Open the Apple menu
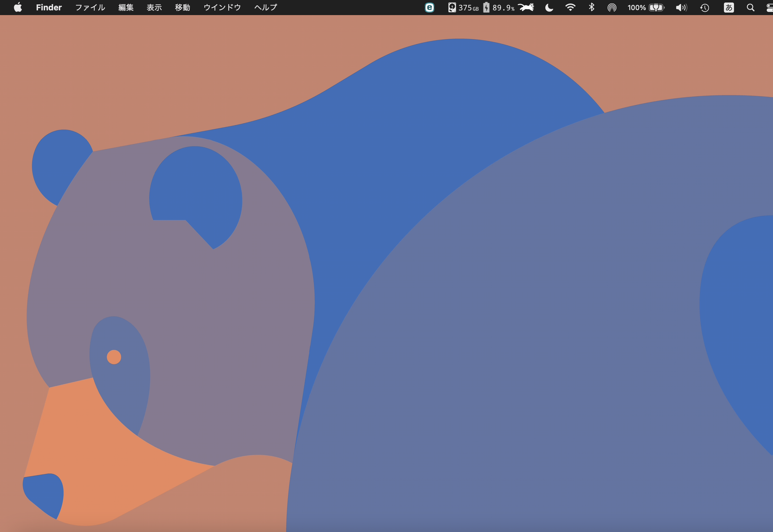The width and height of the screenshot is (773, 532). coord(18,7)
